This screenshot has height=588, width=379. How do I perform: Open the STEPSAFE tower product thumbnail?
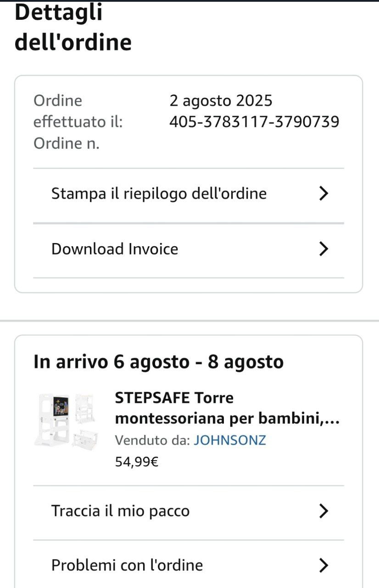[66, 419]
